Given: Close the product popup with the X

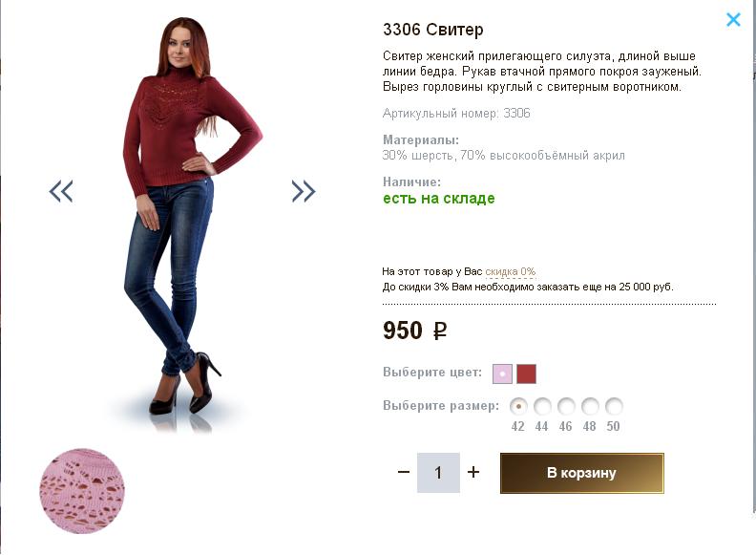Looking at the screenshot, I should tap(733, 19).
